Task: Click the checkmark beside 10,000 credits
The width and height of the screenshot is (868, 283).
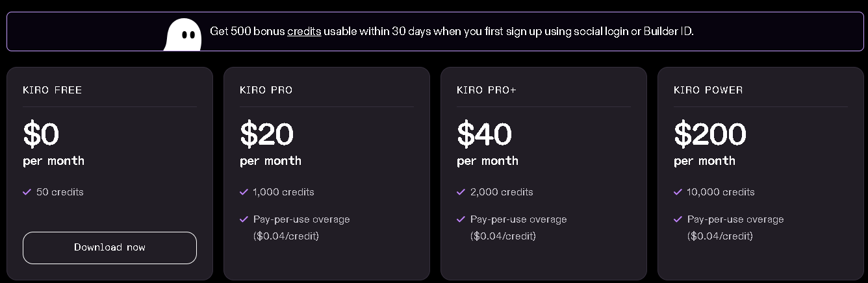Action: pyautogui.click(x=678, y=192)
